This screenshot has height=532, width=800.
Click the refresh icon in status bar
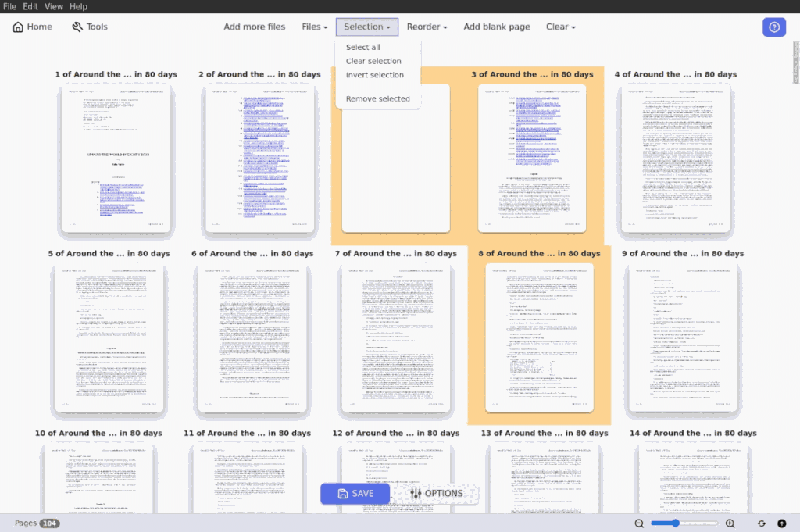761,523
